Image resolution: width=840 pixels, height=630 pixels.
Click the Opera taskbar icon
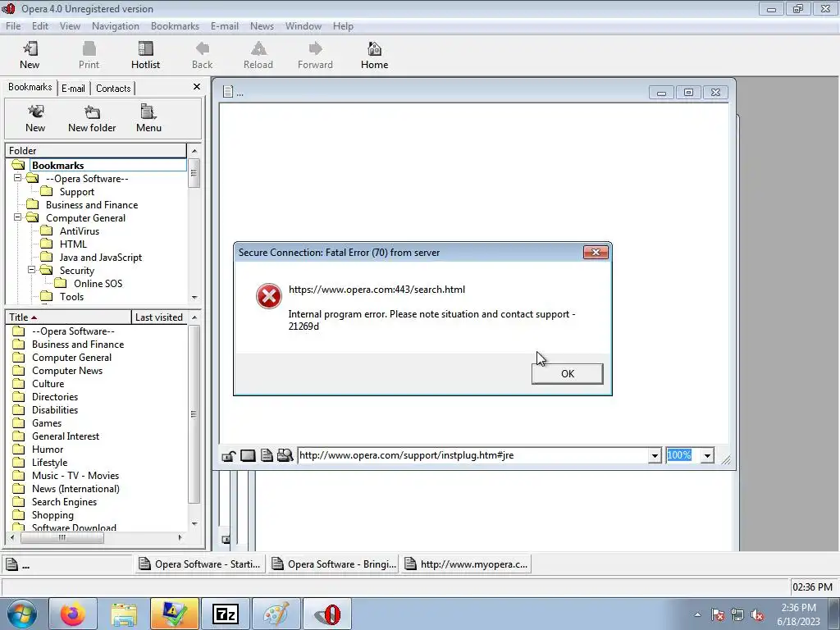(x=327, y=614)
